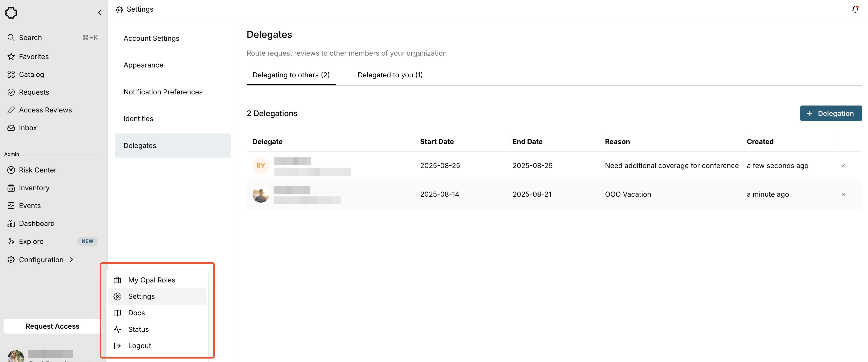Open Explore with the NEW badge
Image resolution: width=868 pixels, height=362 pixels.
point(31,241)
